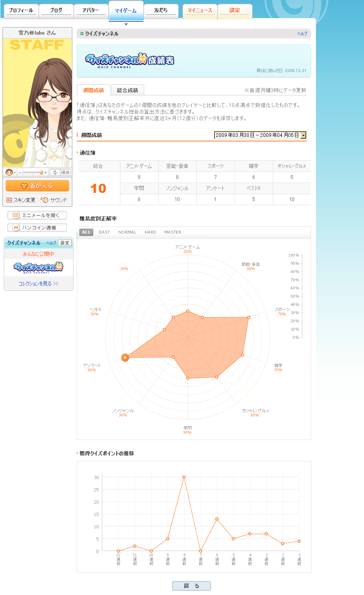Select the マイゲーム tab
Viewport: 364px width, 595px height.
[126, 11]
